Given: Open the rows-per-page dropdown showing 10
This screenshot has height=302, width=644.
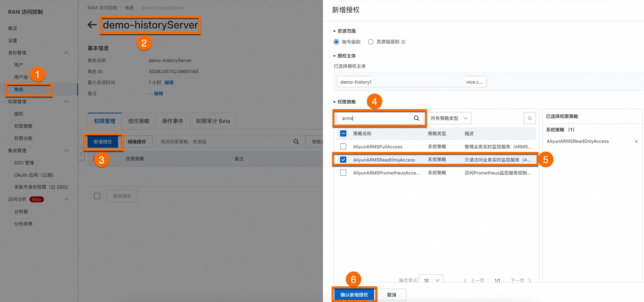Looking at the screenshot, I should click(x=431, y=280).
